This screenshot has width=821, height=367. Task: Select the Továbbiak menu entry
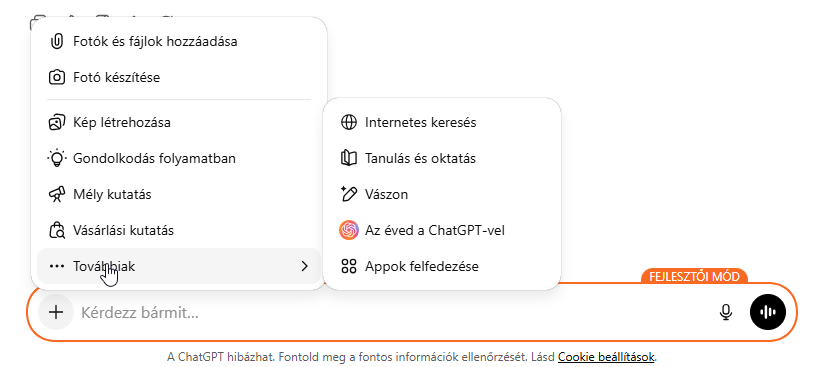(179, 266)
